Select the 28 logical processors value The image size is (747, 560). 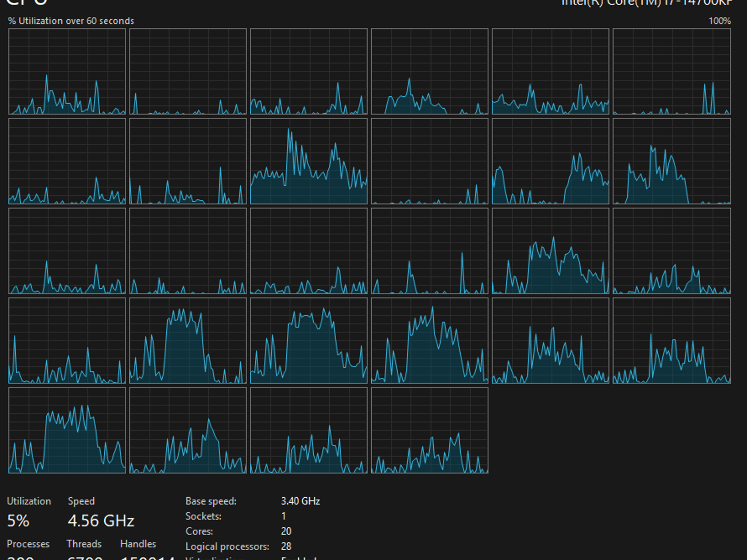pyautogui.click(x=286, y=546)
